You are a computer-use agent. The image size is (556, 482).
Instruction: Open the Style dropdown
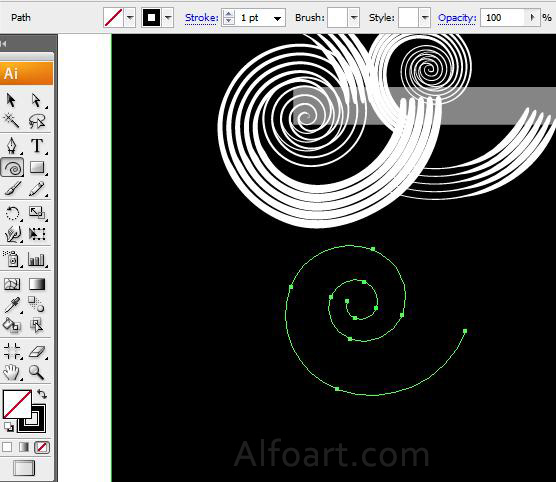pyautogui.click(x=424, y=17)
